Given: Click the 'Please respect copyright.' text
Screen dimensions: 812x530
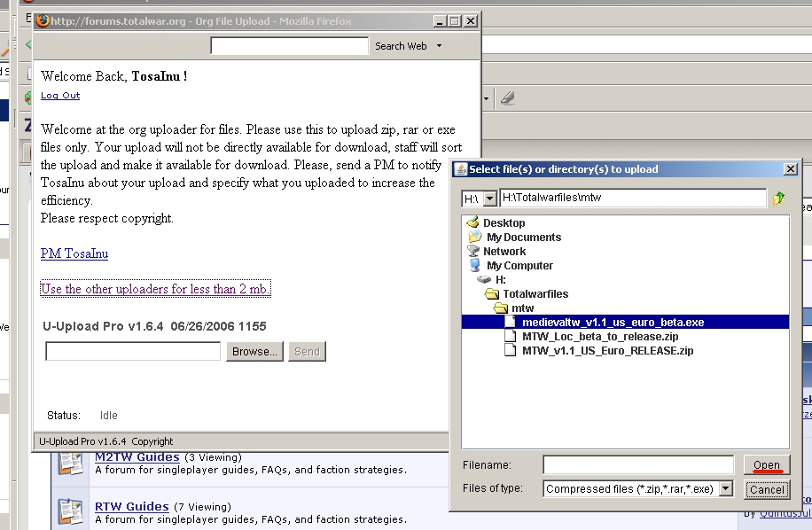Looking at the screenshot, I should pos(107,218).
